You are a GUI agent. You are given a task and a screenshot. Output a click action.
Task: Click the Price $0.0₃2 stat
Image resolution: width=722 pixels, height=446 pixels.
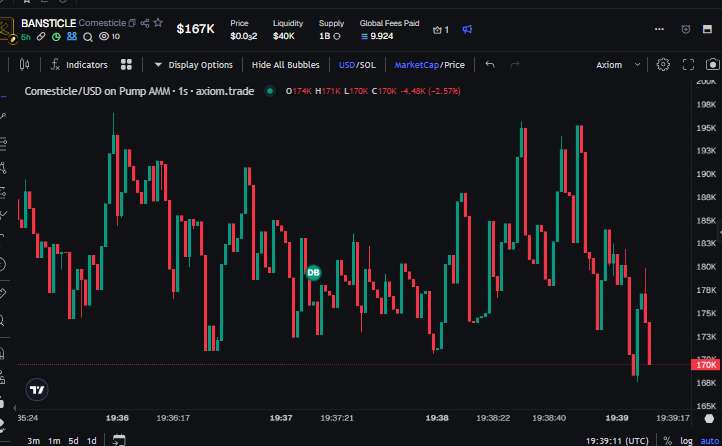click(244, 29)
